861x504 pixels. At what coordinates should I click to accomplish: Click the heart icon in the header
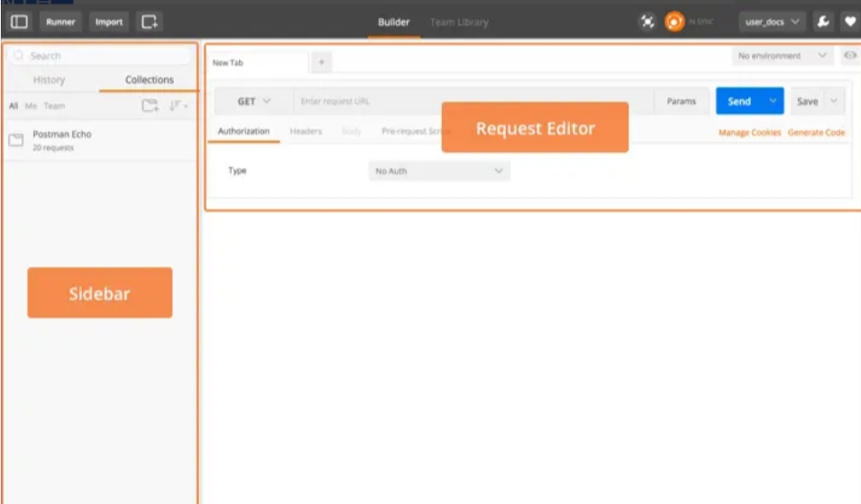[x=848, y=22]
